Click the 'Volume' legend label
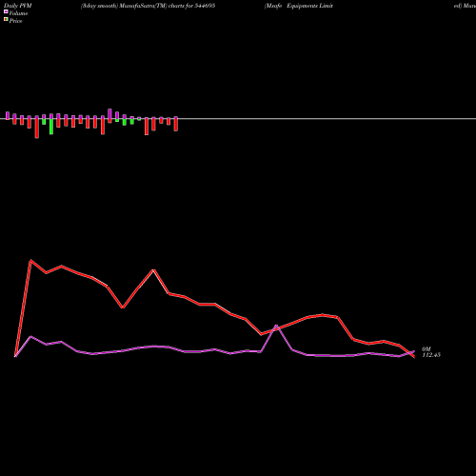 18,13
